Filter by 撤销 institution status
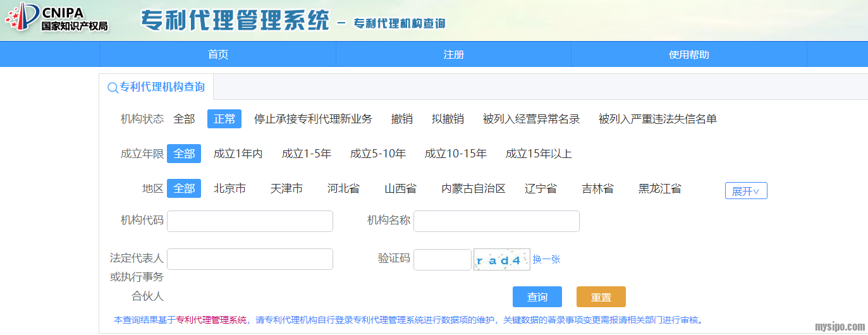868x335 pixels. [401, 119]
